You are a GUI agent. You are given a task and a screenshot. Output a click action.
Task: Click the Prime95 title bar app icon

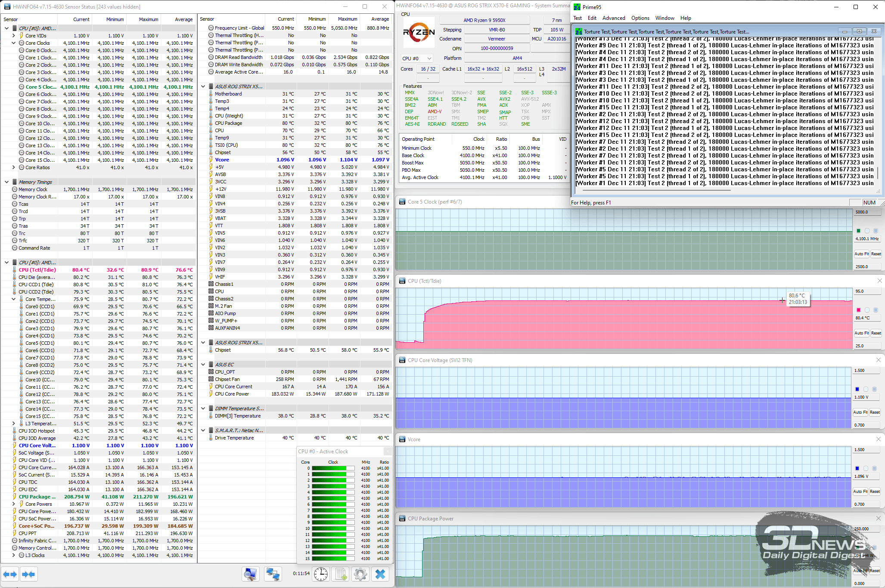click(577, 7)
